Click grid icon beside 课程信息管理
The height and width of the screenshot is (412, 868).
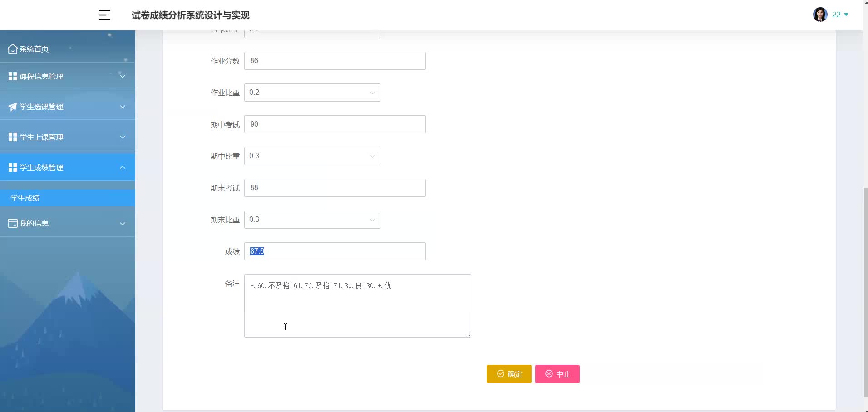click(x=13, y=76)
